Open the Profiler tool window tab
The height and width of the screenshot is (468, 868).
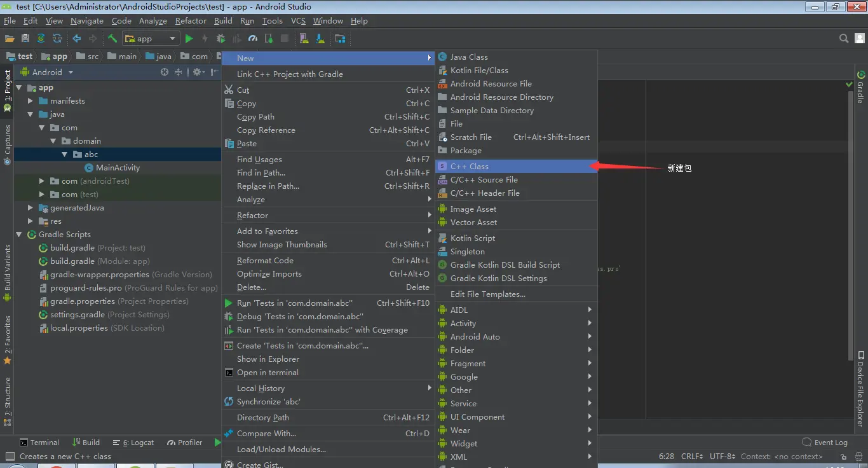[x=184, y=443]
